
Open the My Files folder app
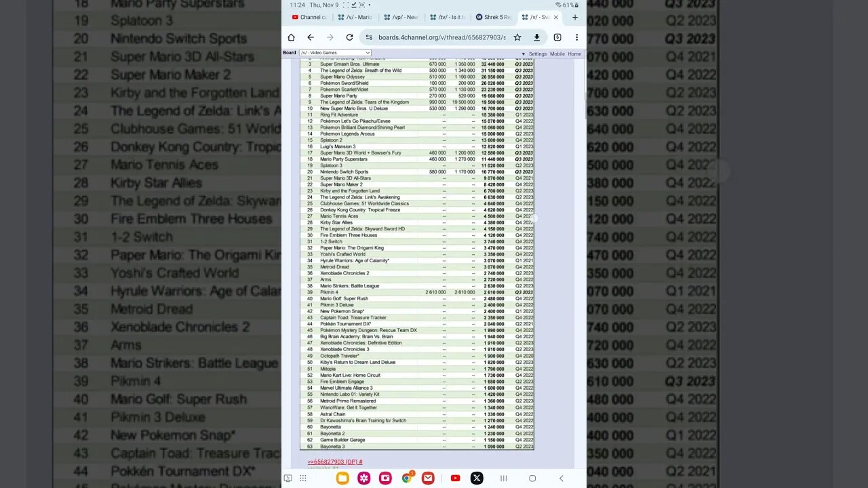point(342,478)
